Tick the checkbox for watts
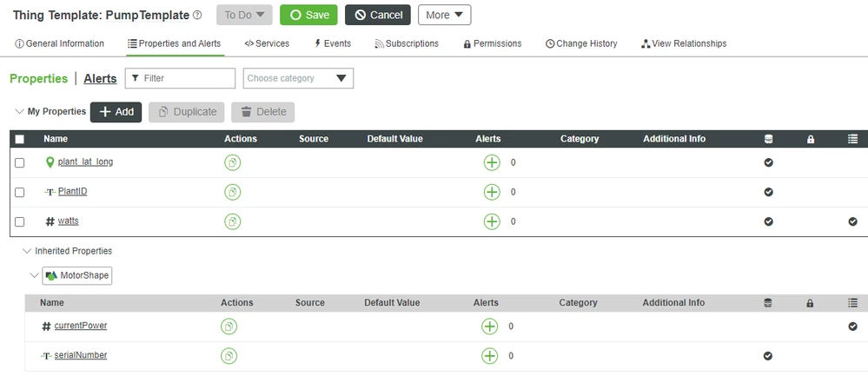This screenshot has height=376, width=868. point(19,221)
